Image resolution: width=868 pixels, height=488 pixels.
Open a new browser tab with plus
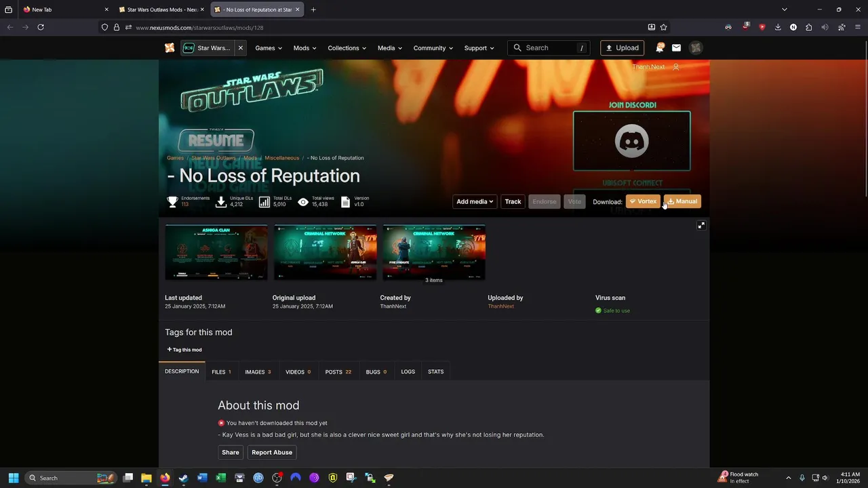point(313,9)
